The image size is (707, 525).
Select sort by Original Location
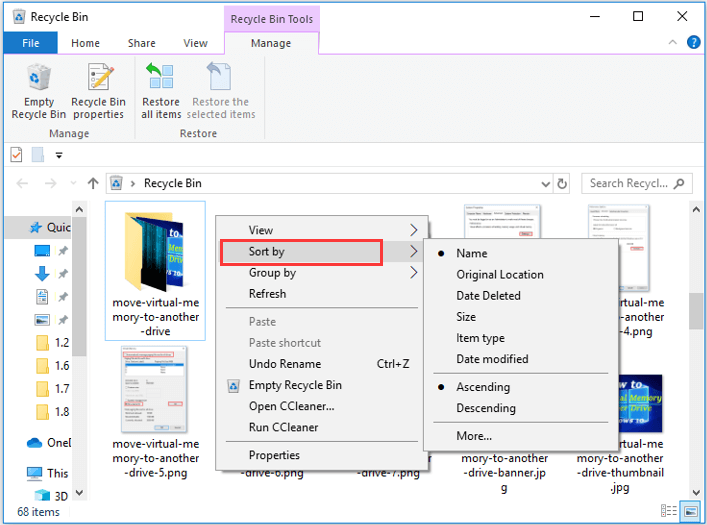521,274
